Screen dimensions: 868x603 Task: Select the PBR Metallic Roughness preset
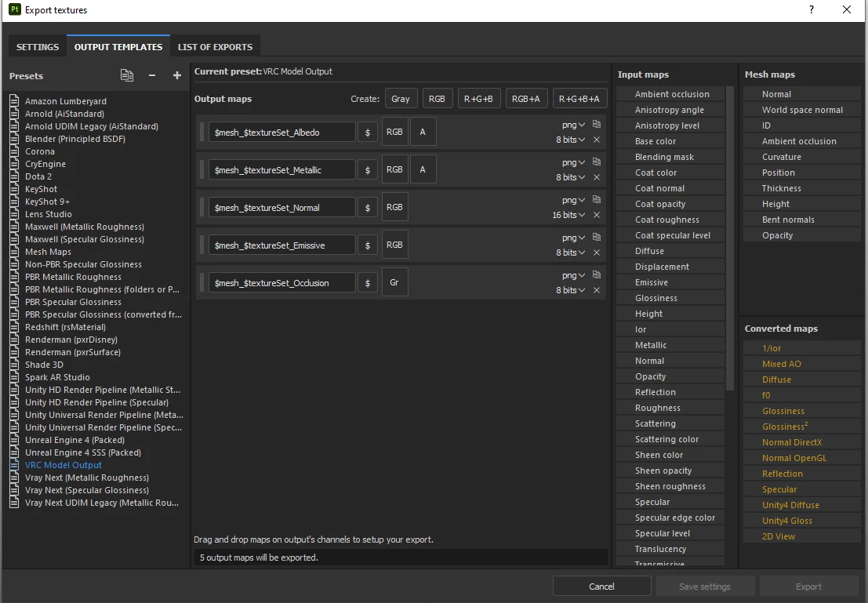(73, 277)
